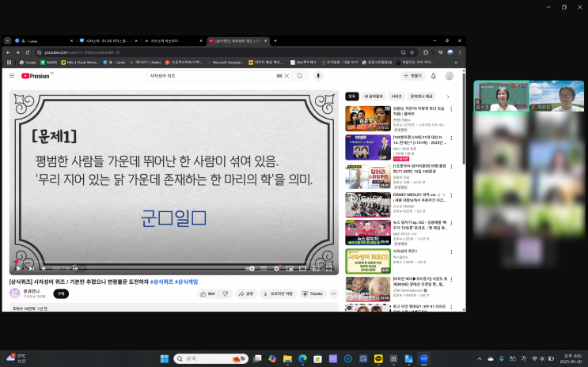
Task: Click the 구독 subscribe button
Action: 61,293
